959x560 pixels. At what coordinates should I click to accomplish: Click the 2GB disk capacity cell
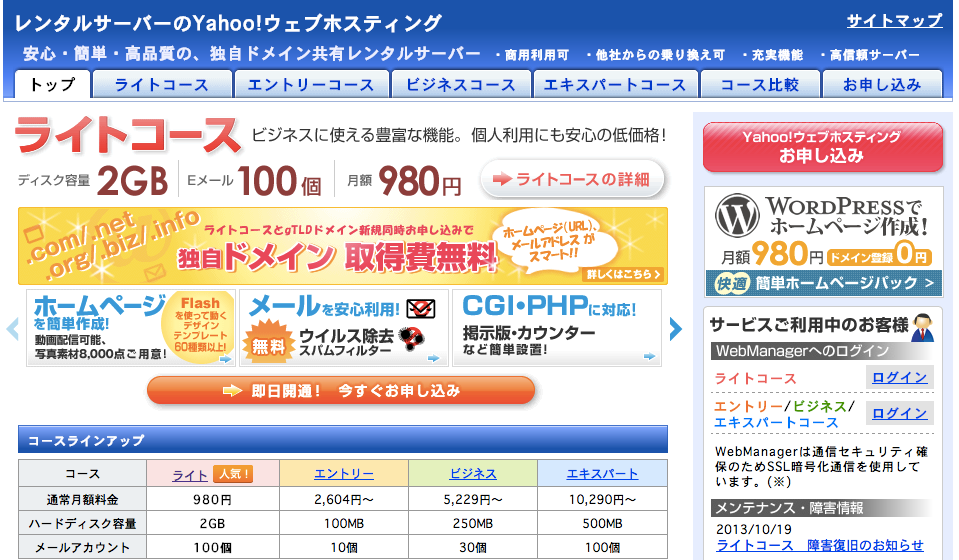point(212,523)
